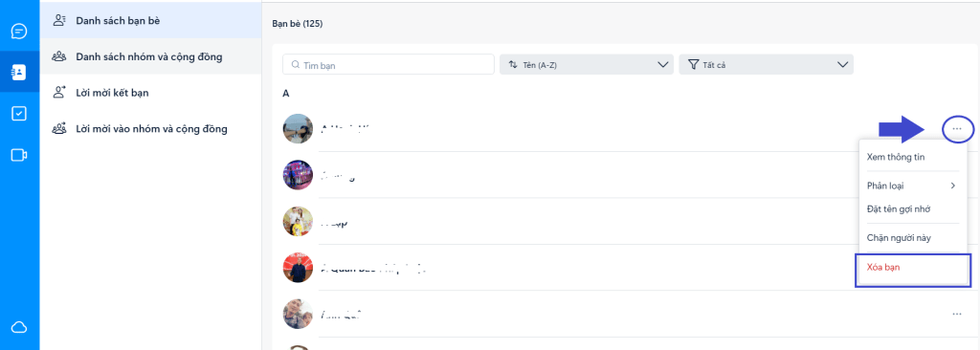The width and height of the screenshot is (980, 350).
Task: Expand the Phân loại submenu arrow
Action: pyautogui.click(x=952, y=186)
